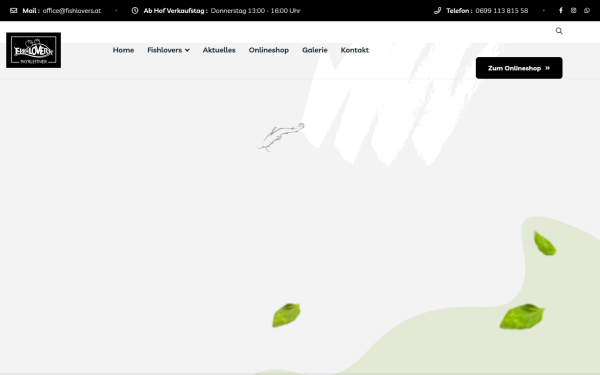Expand the Fishlovers menu chevron
Viewport: 600px width, 375px height.
tap(187, 50)
